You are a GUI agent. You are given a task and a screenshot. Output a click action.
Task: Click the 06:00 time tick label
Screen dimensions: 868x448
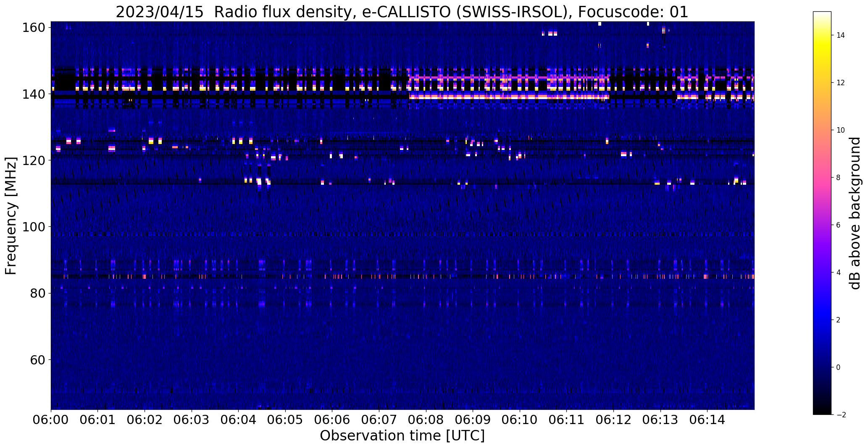click(x=51, y=419)
